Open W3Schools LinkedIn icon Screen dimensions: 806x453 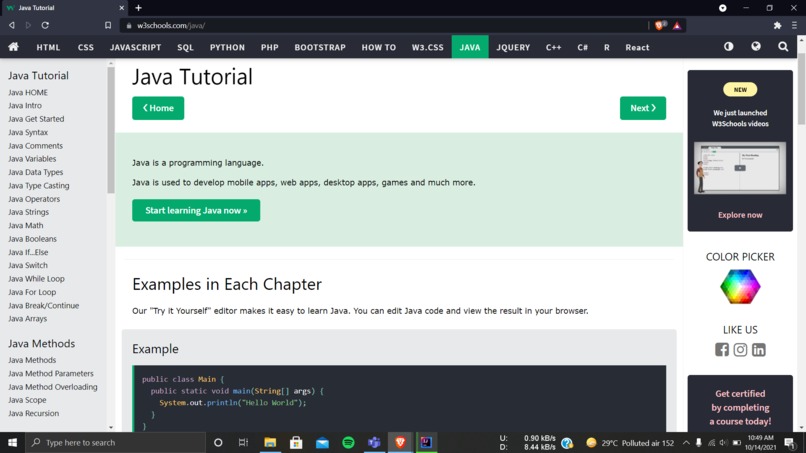coord(759,350)
